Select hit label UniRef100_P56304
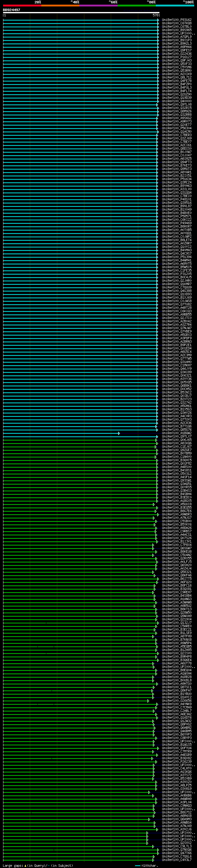 point(177,128)
